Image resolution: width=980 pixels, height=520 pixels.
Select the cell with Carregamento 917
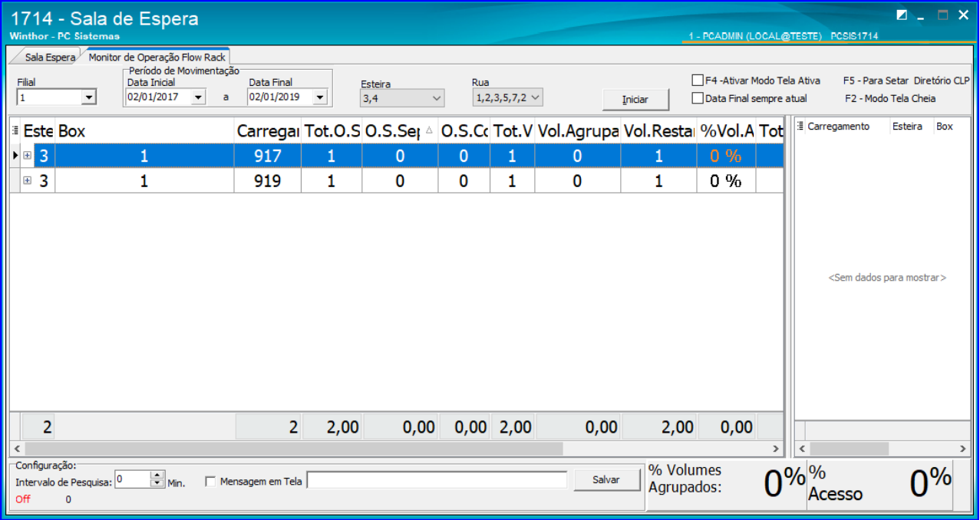click(x=268, y=156)
